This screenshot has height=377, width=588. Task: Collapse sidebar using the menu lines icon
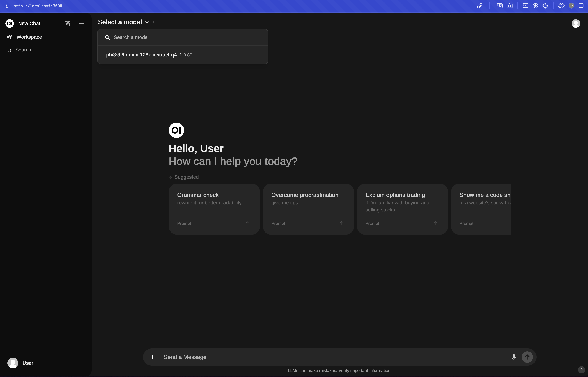81,24
